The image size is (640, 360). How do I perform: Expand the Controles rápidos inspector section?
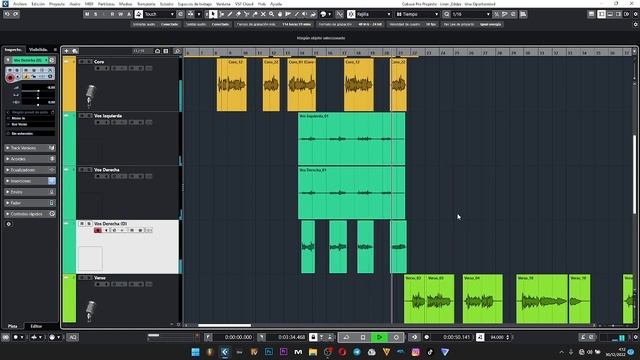pos(30,214)
